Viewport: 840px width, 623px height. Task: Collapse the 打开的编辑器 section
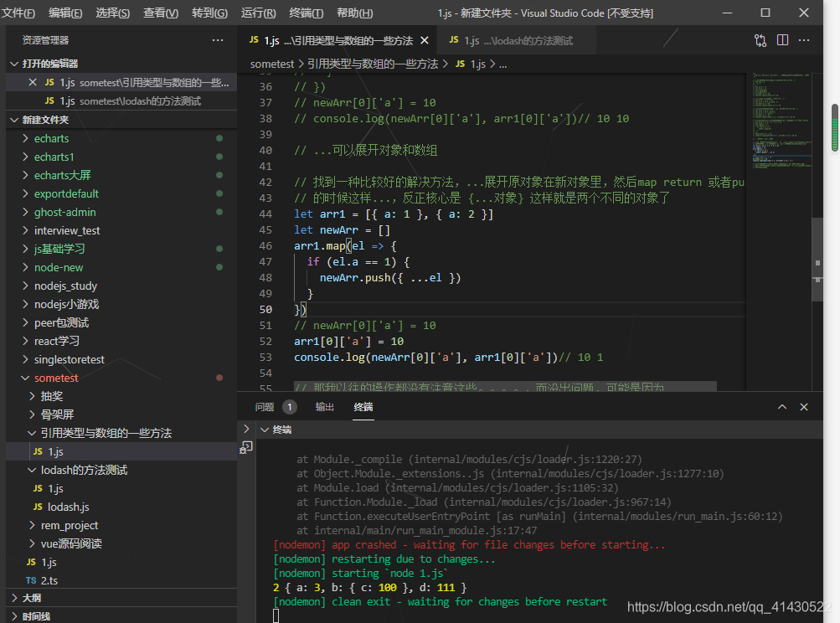click(x=121, y=64)
